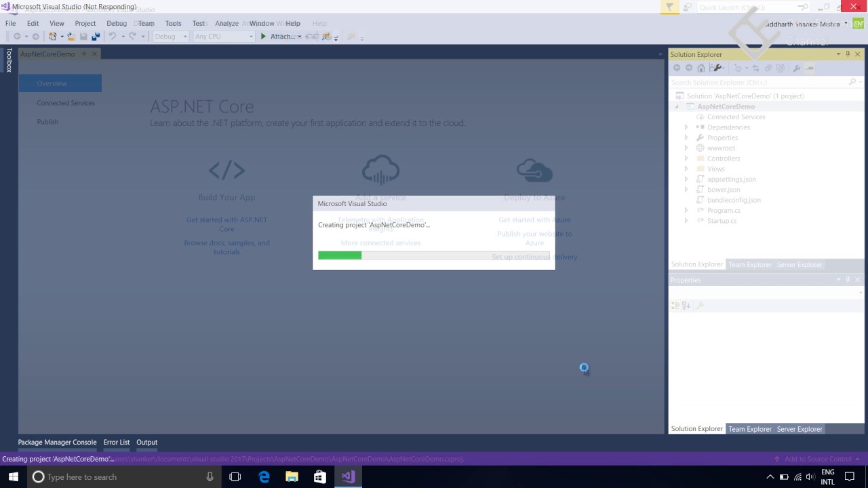Image resolution: width=868 pixels, height=488 pixels.
Task: Open the Edit menu
Action: pyautogui.click(x=33, y=23)
